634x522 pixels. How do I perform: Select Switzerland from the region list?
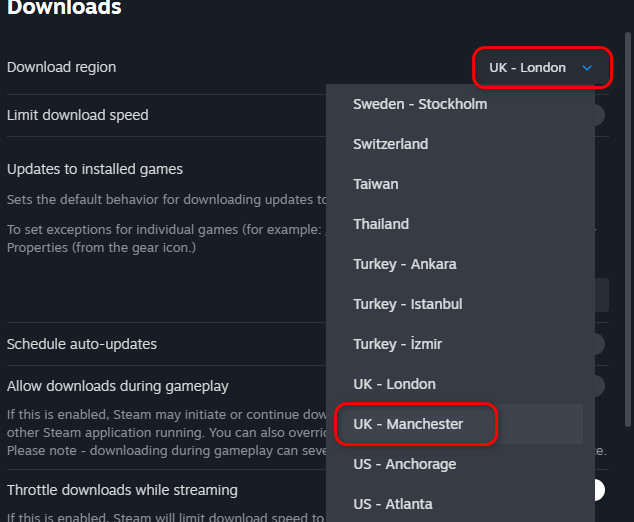point(390,144)
